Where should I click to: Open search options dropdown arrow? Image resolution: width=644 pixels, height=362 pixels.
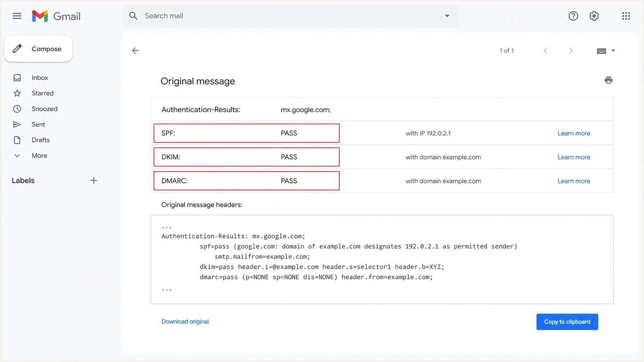pyautogui.click(x=447, y=16)
